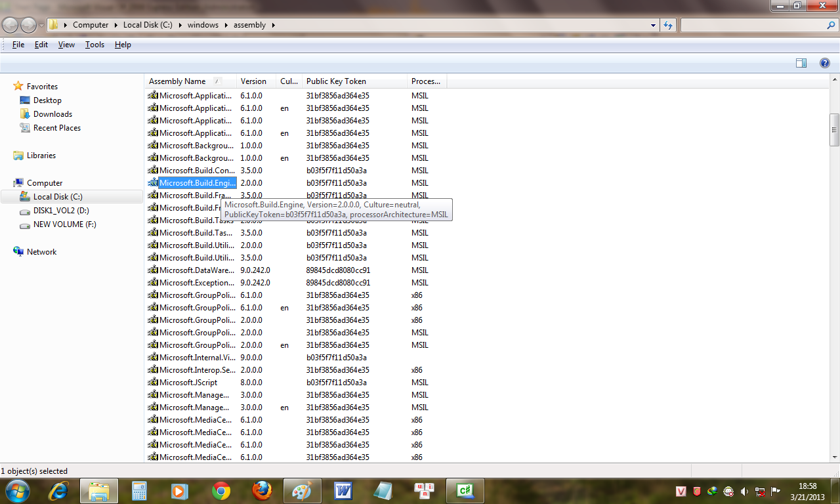This screenshot has width=840, height=504.
Task: Click the Windows Start orb
Action: pos(16,490)
